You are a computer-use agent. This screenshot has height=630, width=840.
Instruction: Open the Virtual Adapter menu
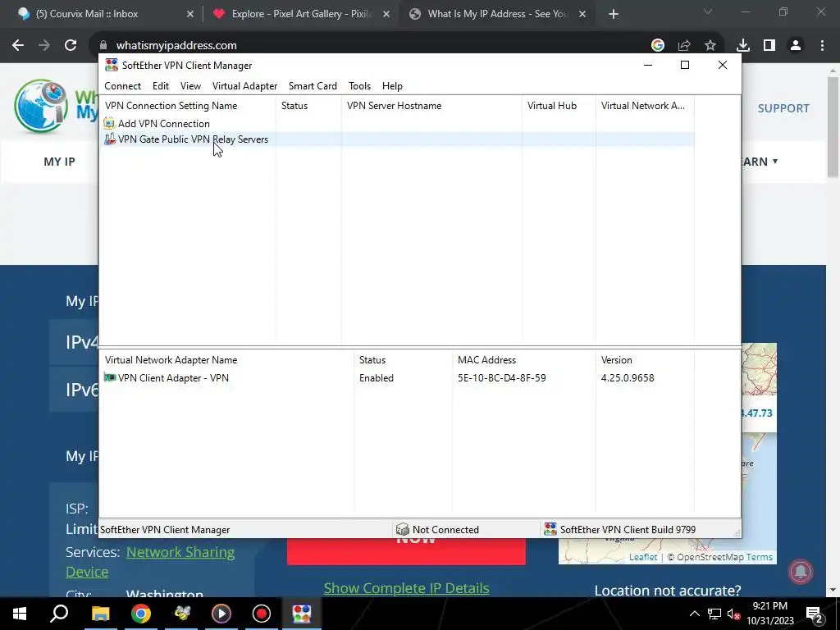click(244, 86)
